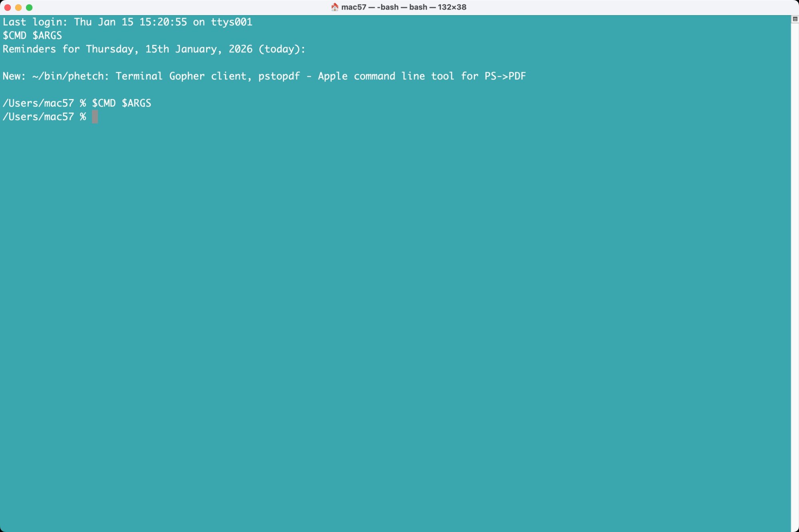
Task: Place cursor at the active shell prompt
Action: (95, 117)
